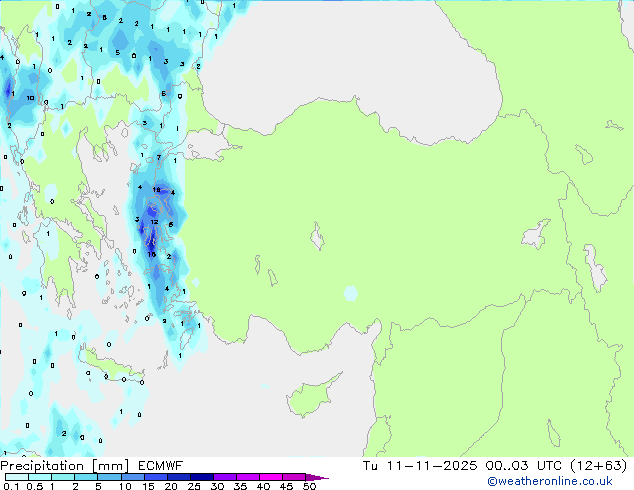Select the 0.5–1 mm legend swatch
The width and height of the screenshot is (634, 490).
40,477
